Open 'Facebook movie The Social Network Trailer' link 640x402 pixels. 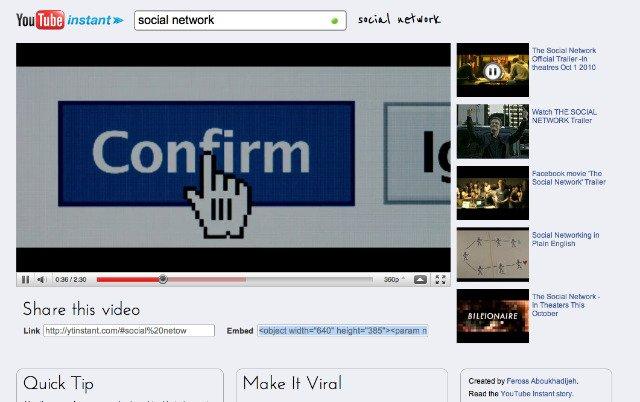(569, 178)
